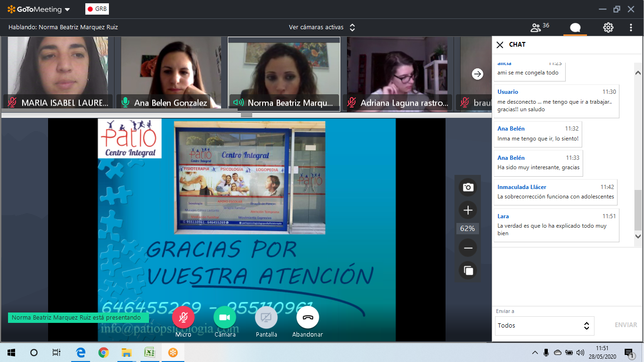Click the ENVIAR send button
Viewport: 644px width, 362px height.
coord(626,325)
